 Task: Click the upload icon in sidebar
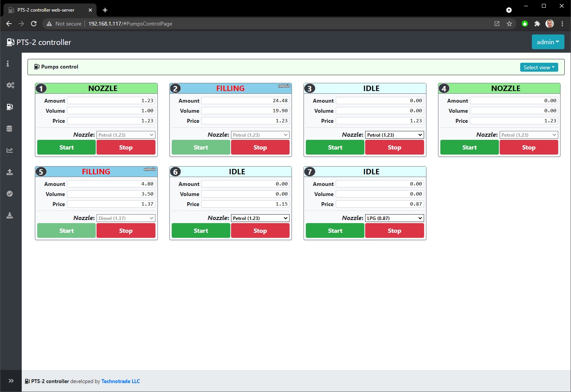[10, 172]
